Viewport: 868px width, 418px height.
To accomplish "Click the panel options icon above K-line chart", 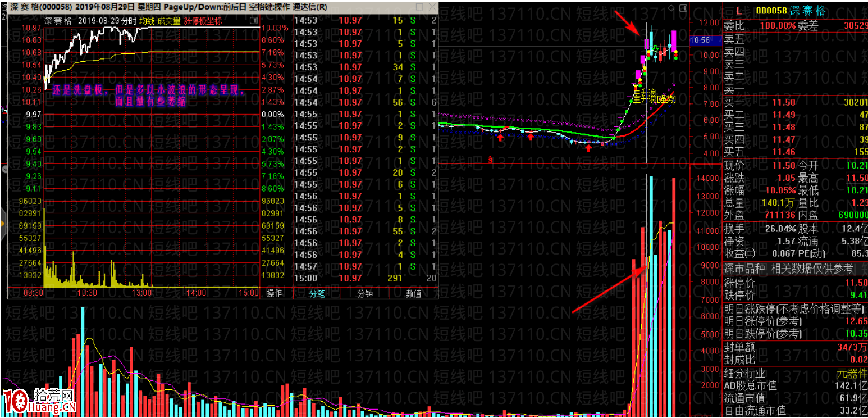I will (x=683, y=8).
